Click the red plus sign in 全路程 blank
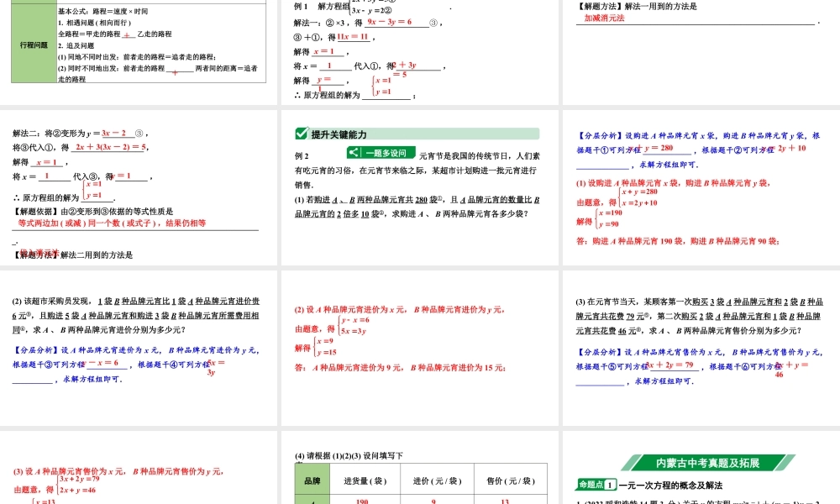Image resolution: width=840 pixels, height=504 pixels. point(127,35)
